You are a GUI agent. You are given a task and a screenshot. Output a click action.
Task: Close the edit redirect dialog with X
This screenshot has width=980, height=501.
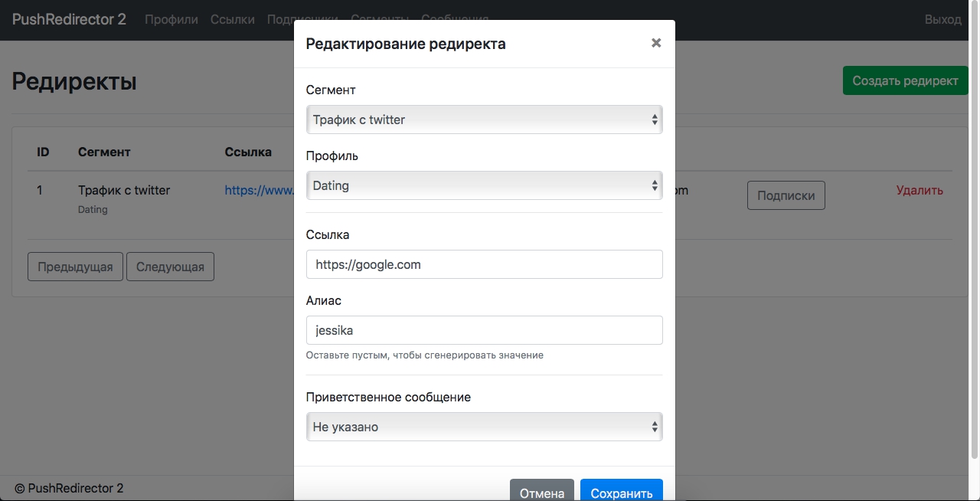click(656, 44)
